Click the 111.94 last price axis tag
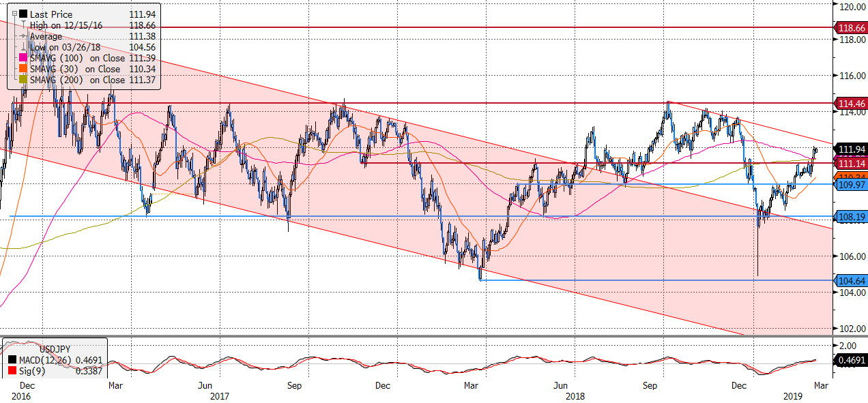 pyautogui.click(x=852, y=149)
